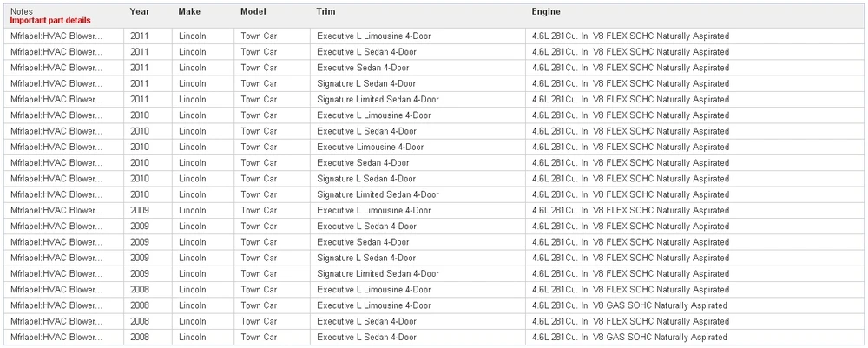Click the V8 GAS engine for Executive L Limousine

[629, 305]
